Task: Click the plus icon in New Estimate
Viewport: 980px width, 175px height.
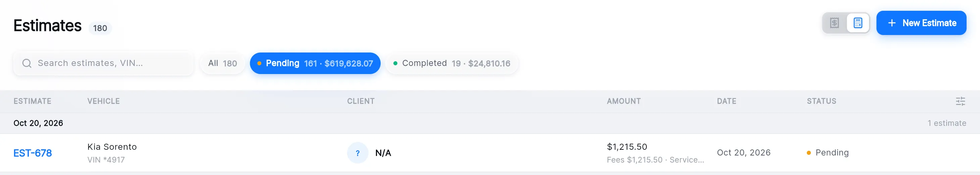Action: coord(892,23)
